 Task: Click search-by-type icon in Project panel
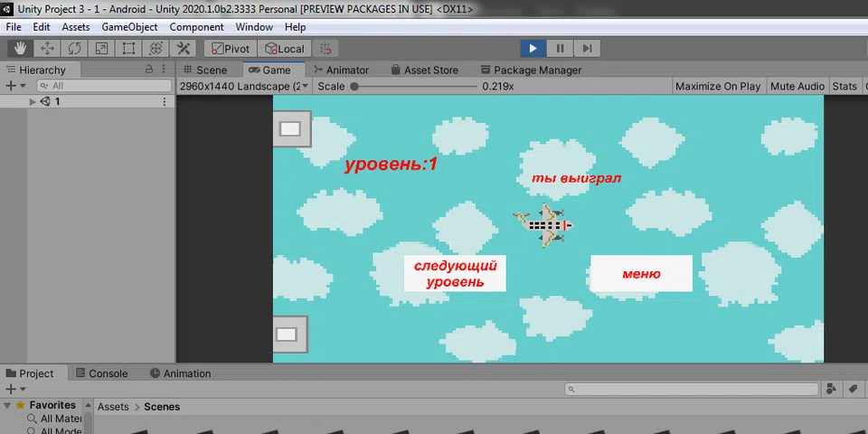tap(833, 389)
